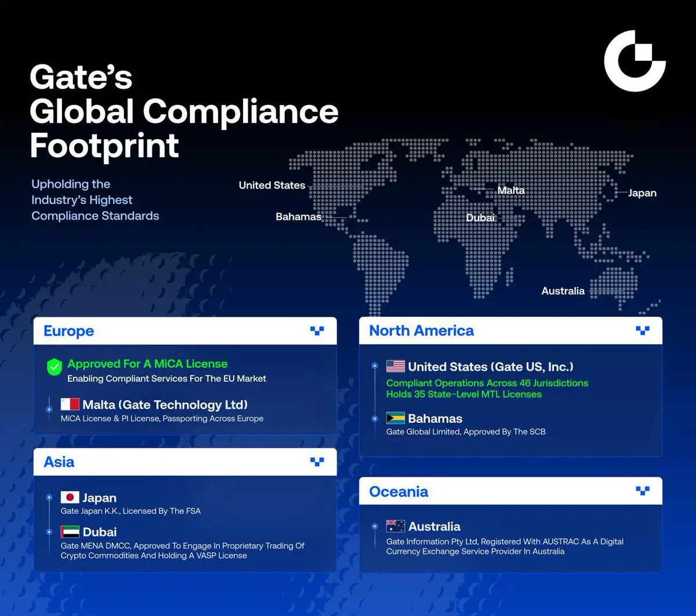The height and width of the screenshot is (616, 696).
Task: Click the chevron icon in Oceania header
Action: [643, 491]
